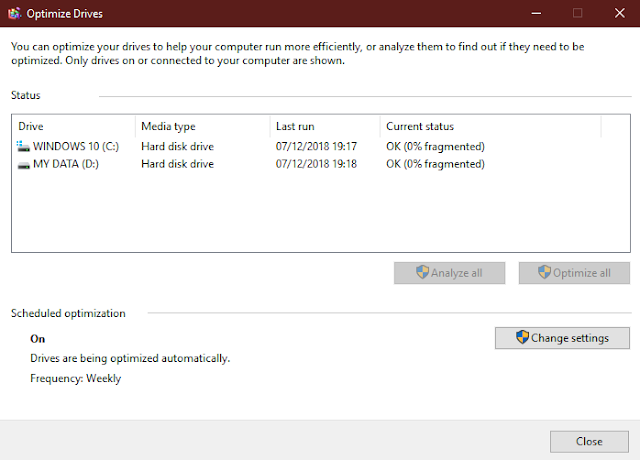Click the 07/12/2018 19:17 last run cell
640x460 pixels.
tap(316, 146)
